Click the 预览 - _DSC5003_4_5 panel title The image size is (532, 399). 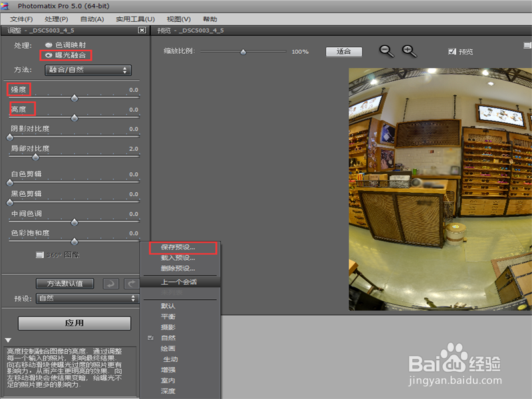point(190,31)
